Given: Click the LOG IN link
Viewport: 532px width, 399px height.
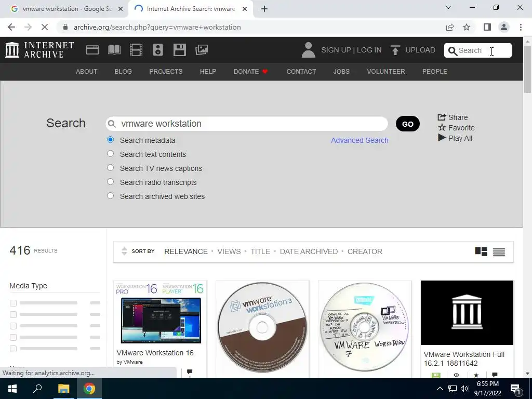Looking at the screenshot, I should click(x=369, y=50).
